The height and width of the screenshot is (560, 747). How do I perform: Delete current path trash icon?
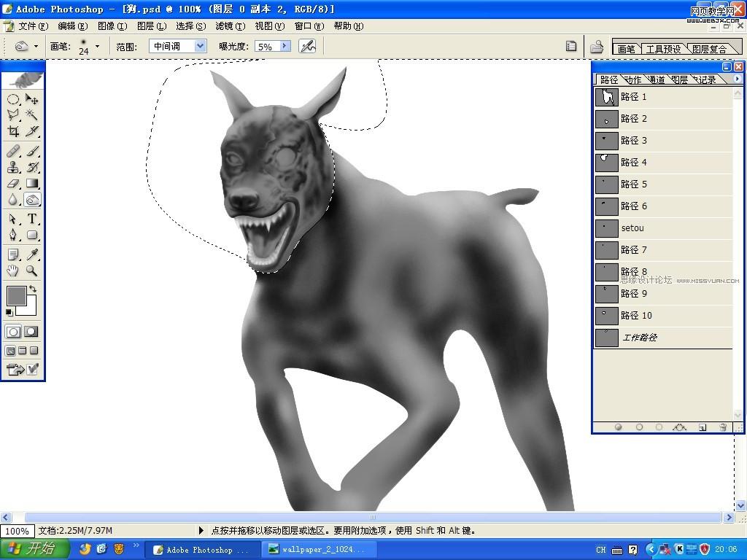[x=723, y=427]
